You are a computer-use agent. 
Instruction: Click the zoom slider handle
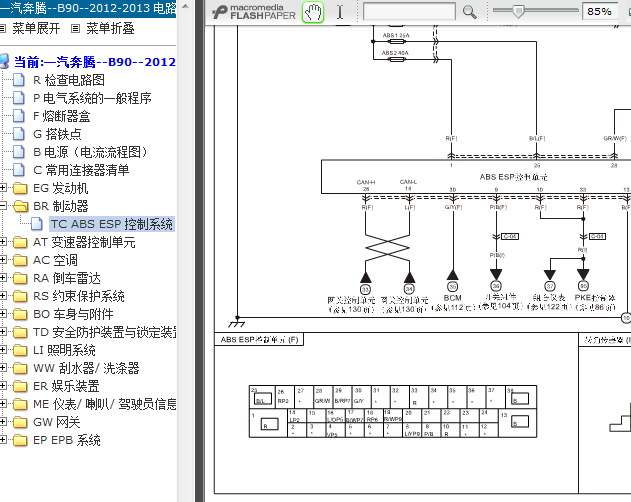[x=518, y=11]
